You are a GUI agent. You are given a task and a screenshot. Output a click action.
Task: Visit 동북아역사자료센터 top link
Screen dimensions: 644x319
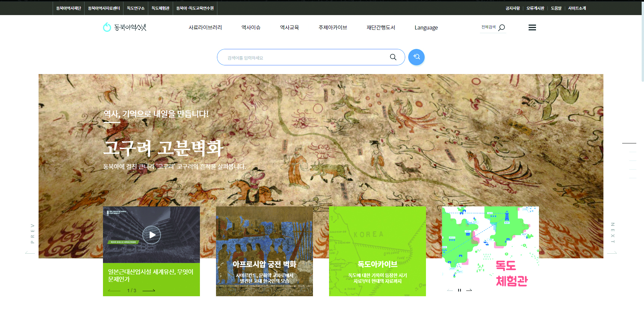pos(104,8)
